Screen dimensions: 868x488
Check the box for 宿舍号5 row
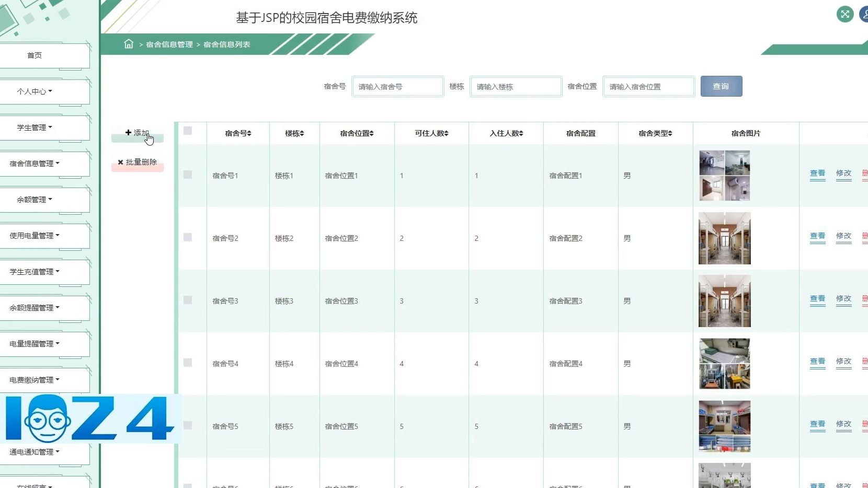[x=188, y=425]
